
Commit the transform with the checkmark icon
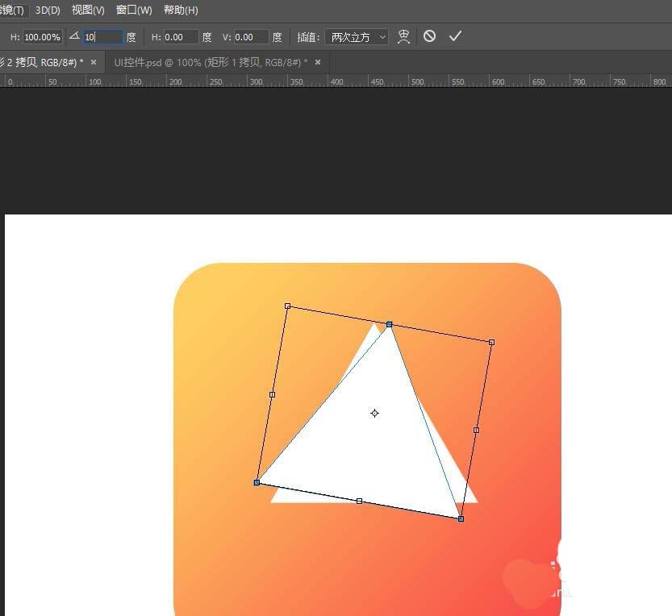click(456, 35)
